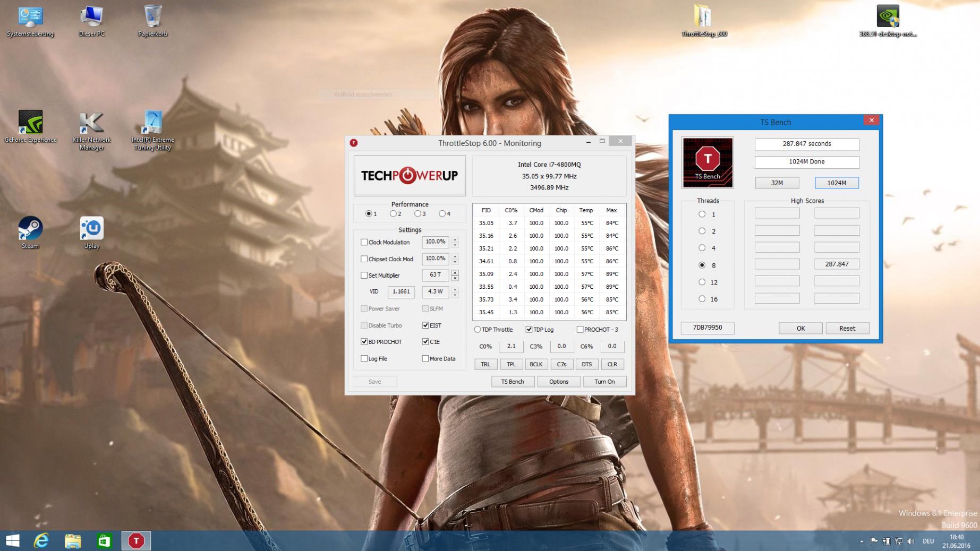Click the DTS button
The height and width of the screenshot is (551, 980).
tap(586, 364)
